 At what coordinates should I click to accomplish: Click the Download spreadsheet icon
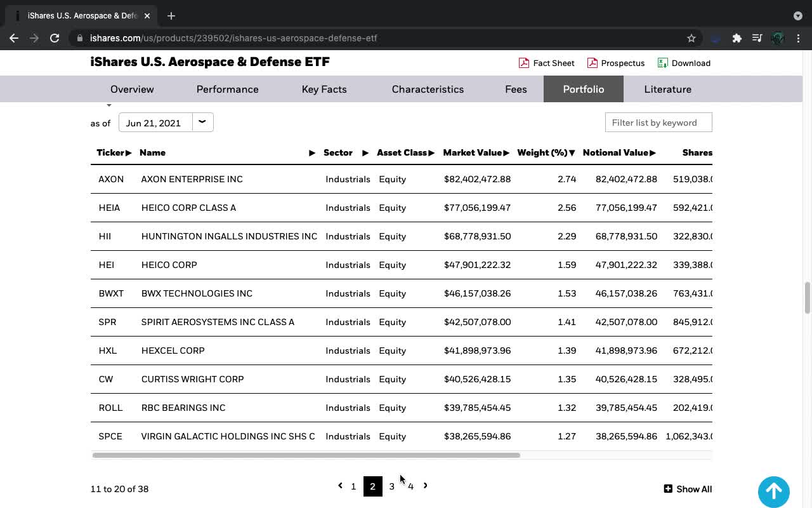pos(662,63)
